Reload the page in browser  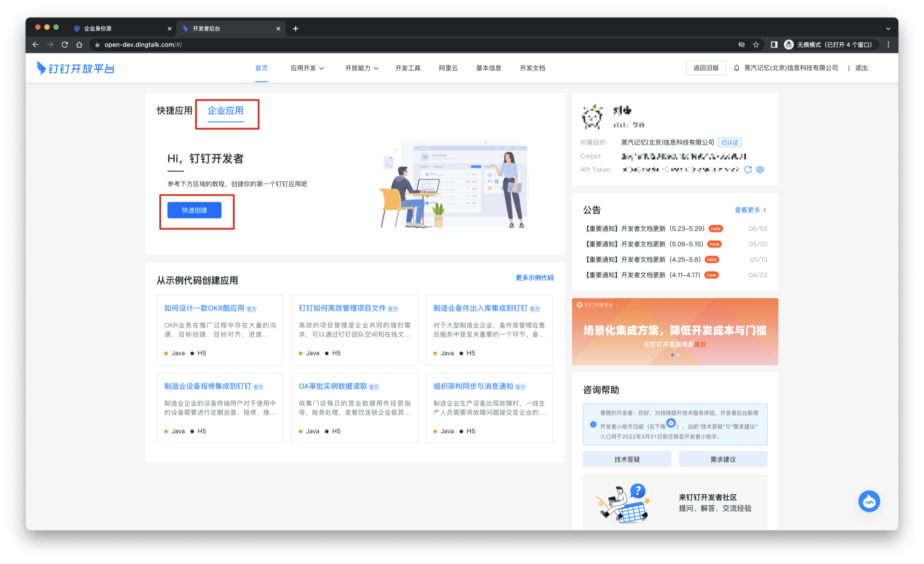(65, 45)
